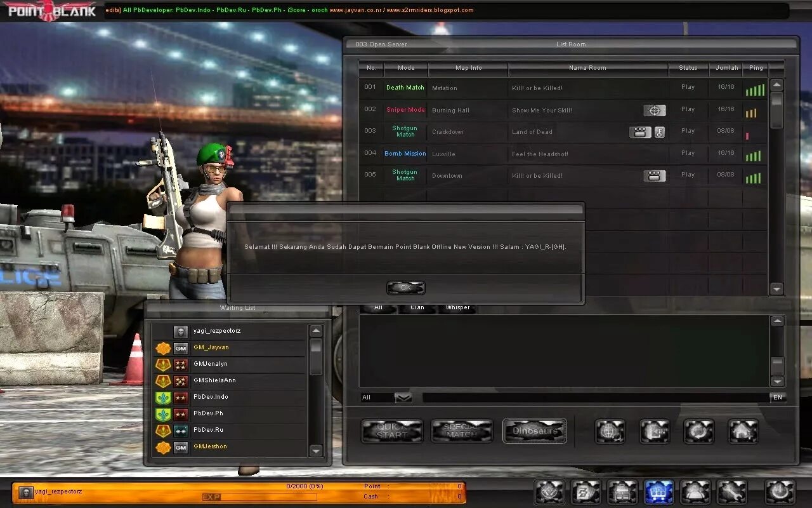Select the Dinosaurs mode button
This screenshot has width=812, height=508.
point(535,431)
